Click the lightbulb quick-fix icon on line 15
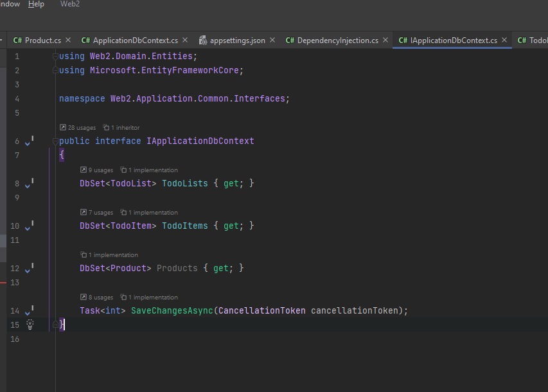Image resolution: width=548 pixels, height=392 pixels. (x=30, y=325)
